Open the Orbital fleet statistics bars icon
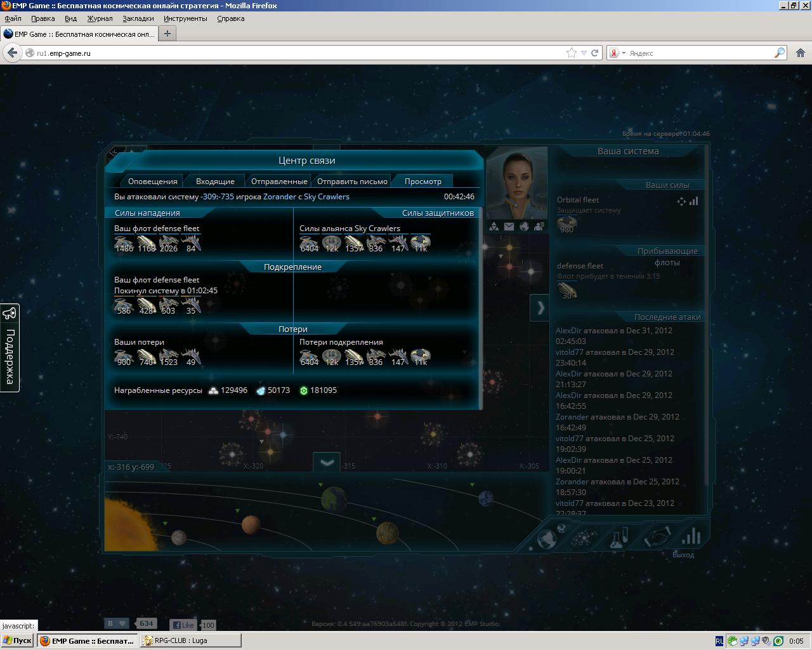 click(694, 201)
